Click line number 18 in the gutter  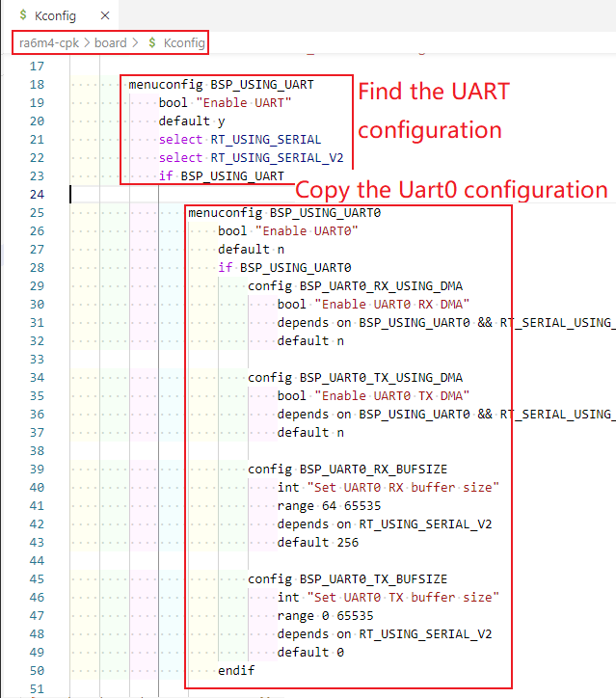pyautogui.click(x=37, y=85)
